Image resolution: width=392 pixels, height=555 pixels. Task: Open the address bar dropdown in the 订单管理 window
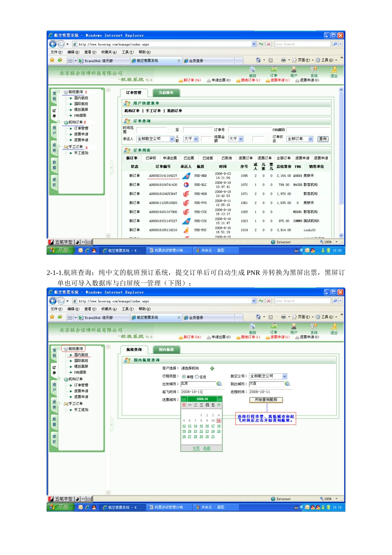click(254, 44)
